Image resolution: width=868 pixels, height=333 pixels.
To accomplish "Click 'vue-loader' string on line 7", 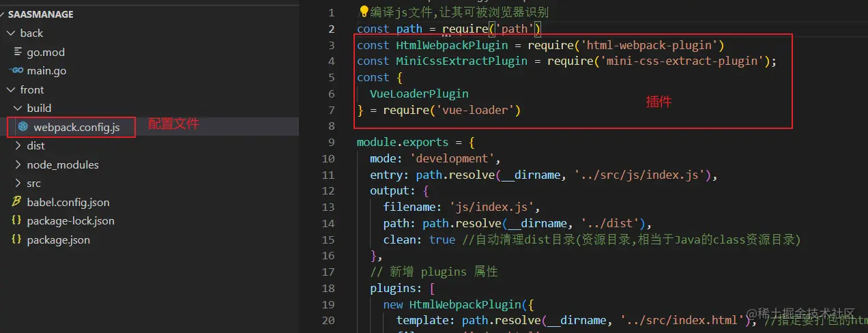I will click(x=475, y=110).
